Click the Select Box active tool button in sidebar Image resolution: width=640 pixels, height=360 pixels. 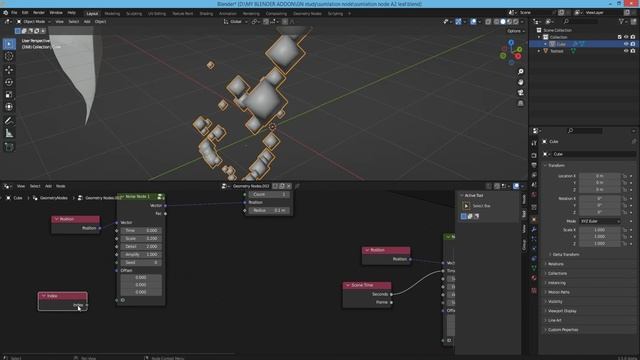coord(466,206)
